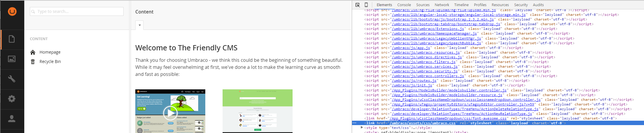
Task: Open LegacyUmbClientMgr.js source link
Action: (x=436, y=38)
